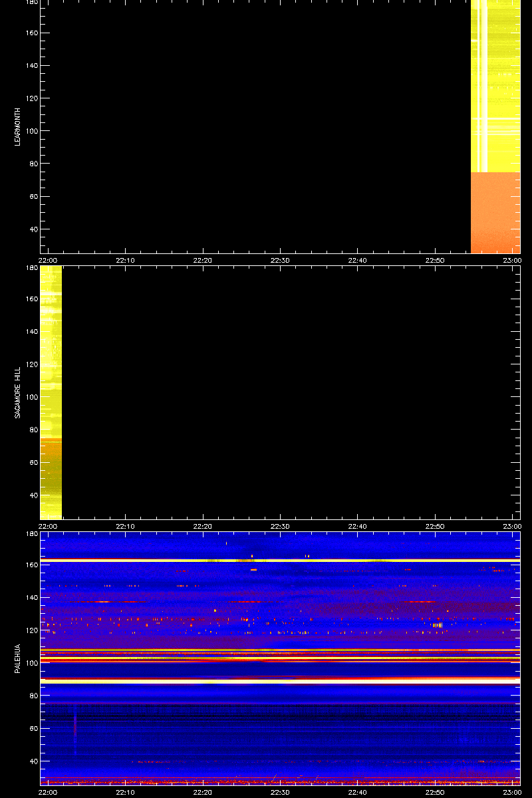Screen dimensions: 532x798
Task: Click the 80 frequency tick on Palehua axis
Action: click(35, 696)
